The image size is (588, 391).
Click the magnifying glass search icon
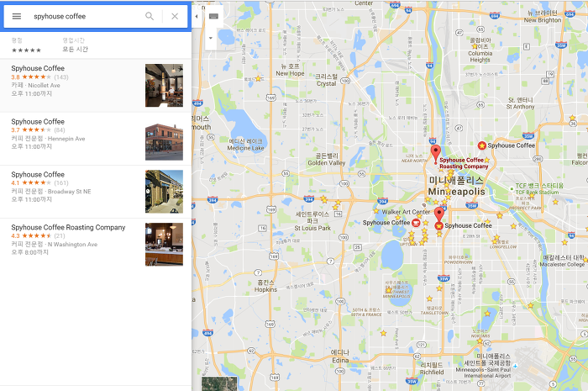point(150,16)
